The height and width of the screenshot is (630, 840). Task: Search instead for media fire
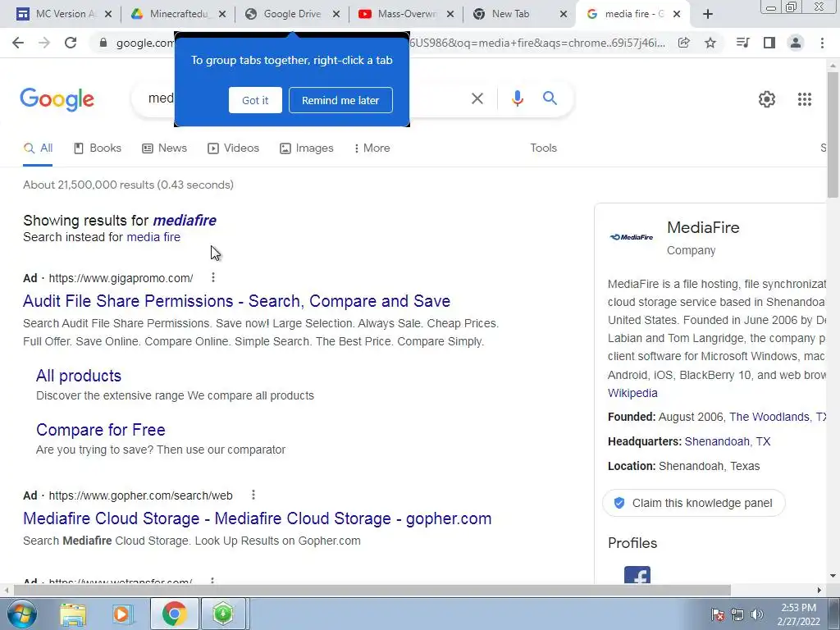coord(153,237)
